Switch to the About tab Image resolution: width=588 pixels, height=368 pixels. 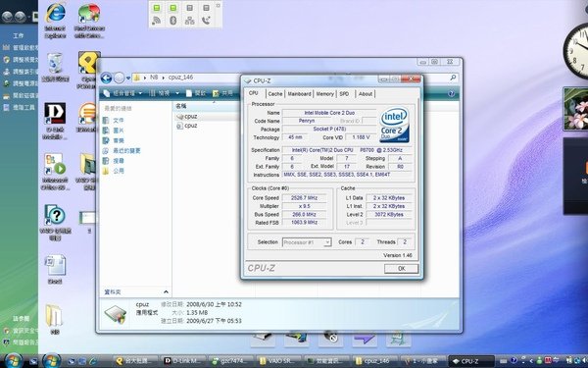(x=366, y=94)
